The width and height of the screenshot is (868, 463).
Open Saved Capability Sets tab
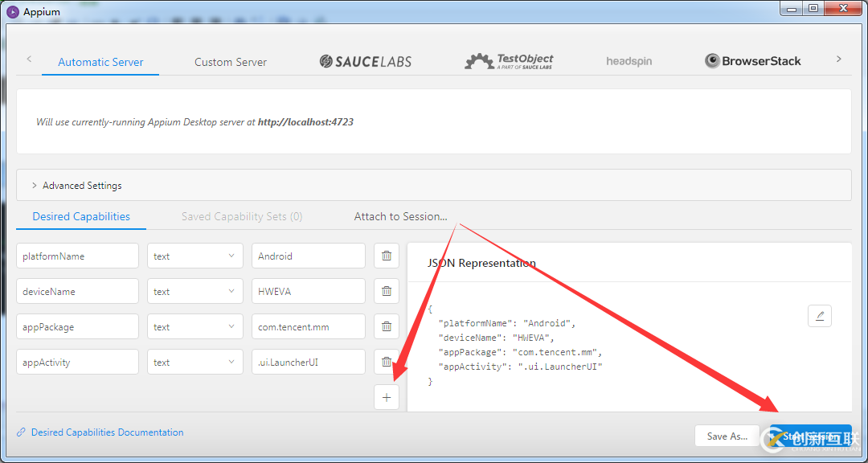click(x=242, y=216)
